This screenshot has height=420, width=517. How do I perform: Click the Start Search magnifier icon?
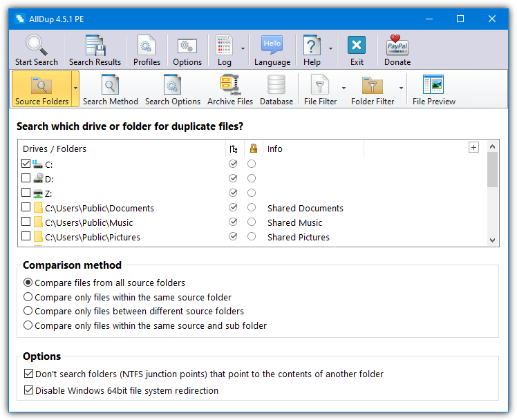(x=36, y=46)
